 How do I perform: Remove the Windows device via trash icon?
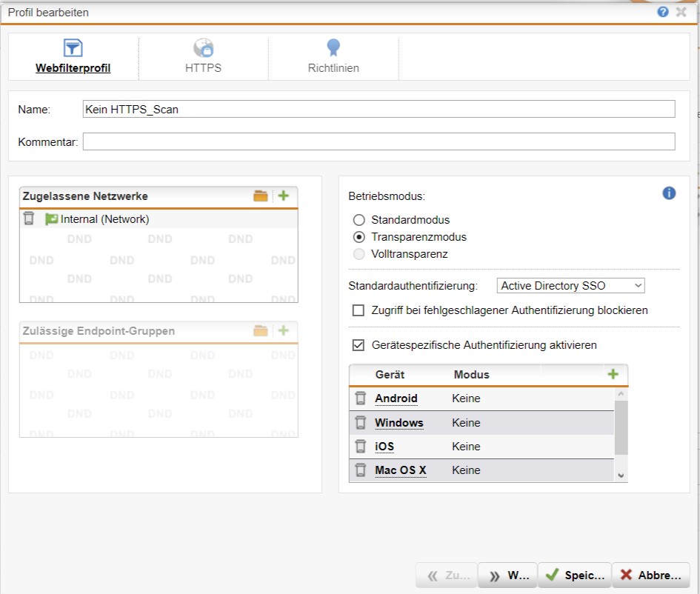[361, 423]
